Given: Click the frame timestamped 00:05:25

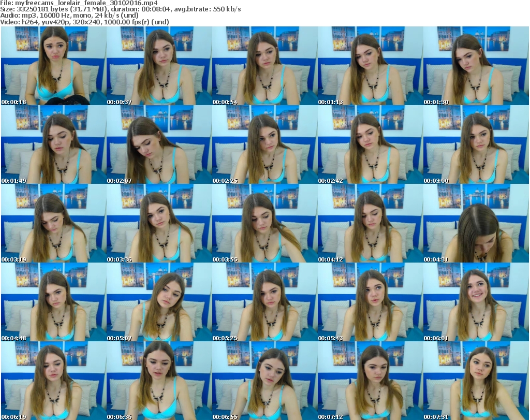Looking at the screenshot, I should tap(264, 302).
